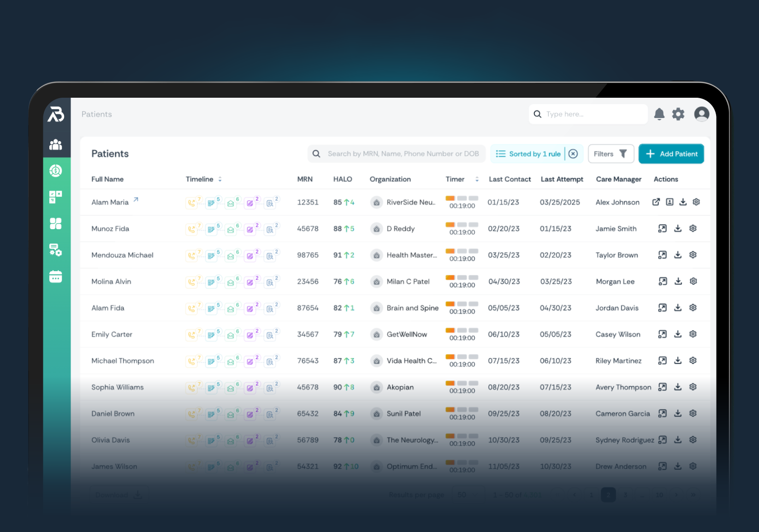Click the notifications bell icon
Viewport: 759px width, 532px height.
pos(659,114)
